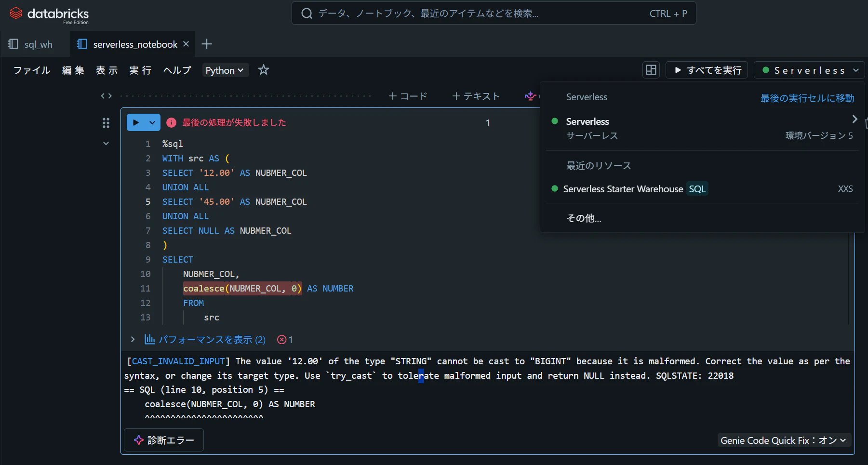
Task: Favorite the notebook with the star icon
Action: tap(264, 70)
